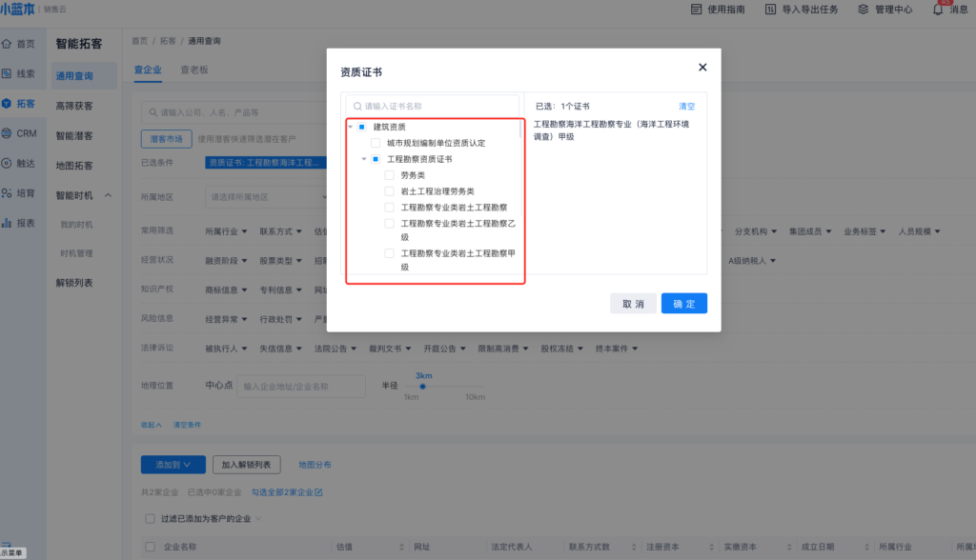The height and width of the screenshot is (560, 976).
Task: Open the 法院公告 filter dropdown
Action: [337, 349]
